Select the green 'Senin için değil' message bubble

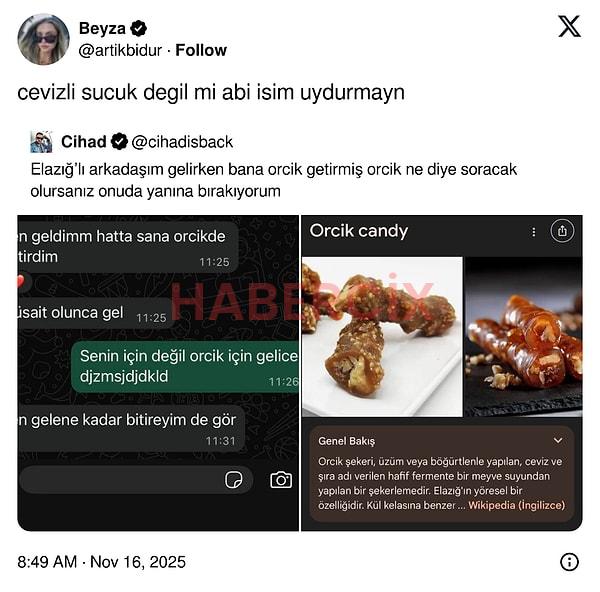tap(185, 367)
